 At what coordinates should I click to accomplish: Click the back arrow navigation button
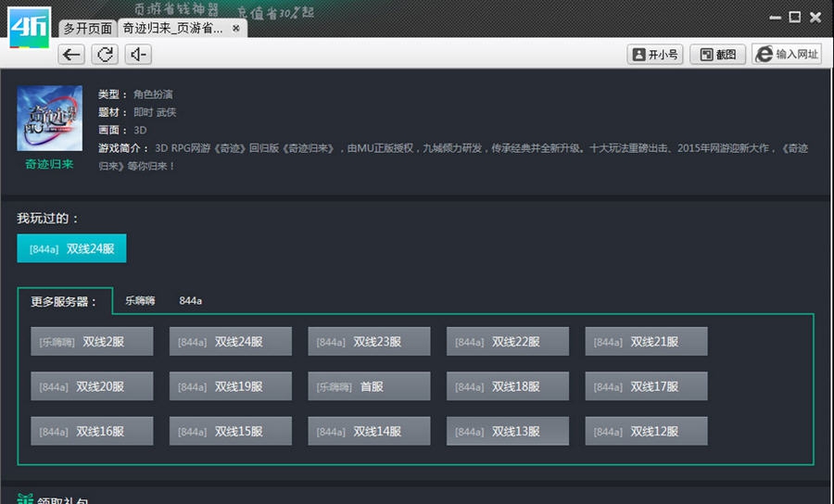point(71,55)
